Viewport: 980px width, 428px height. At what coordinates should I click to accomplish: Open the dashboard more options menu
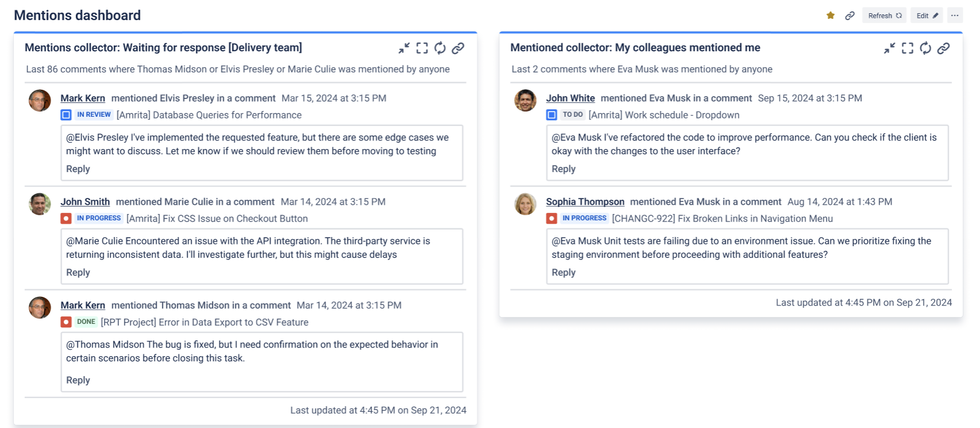click(955, 16)
